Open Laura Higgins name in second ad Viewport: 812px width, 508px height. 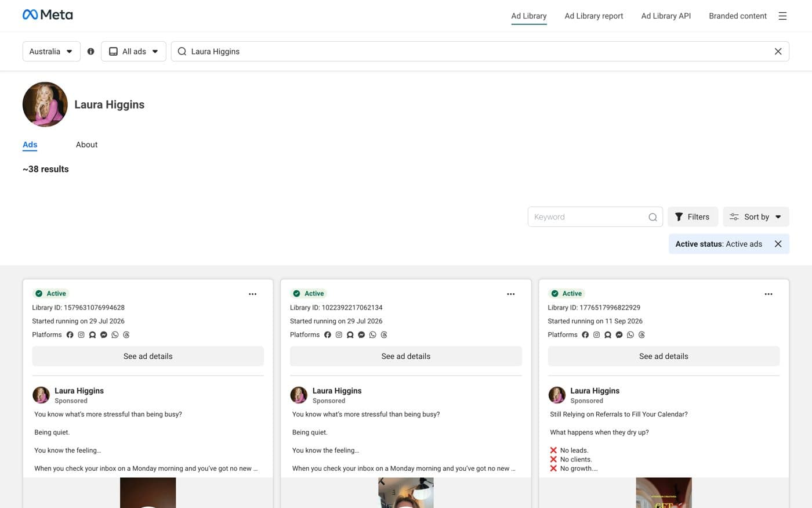pos(337,391)
